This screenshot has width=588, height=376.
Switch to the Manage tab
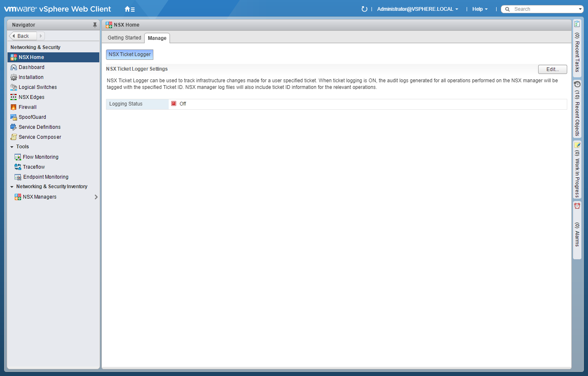(157, 38)
